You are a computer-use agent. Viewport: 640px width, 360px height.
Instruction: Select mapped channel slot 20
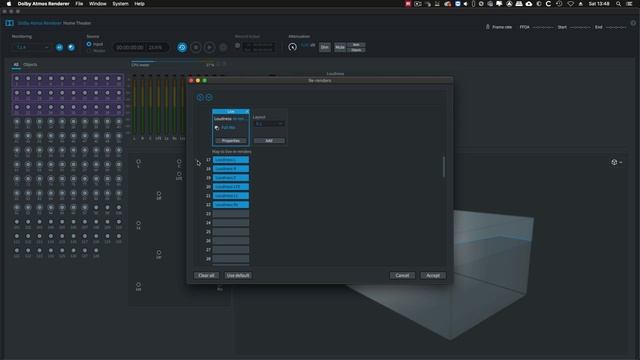pyautogui.click(x=231, y=187)
